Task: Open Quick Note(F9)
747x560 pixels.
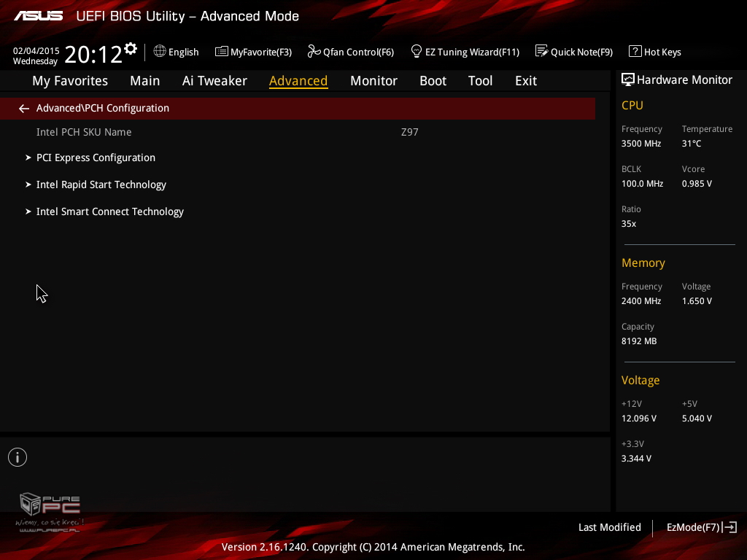Action: click(581, 52)
